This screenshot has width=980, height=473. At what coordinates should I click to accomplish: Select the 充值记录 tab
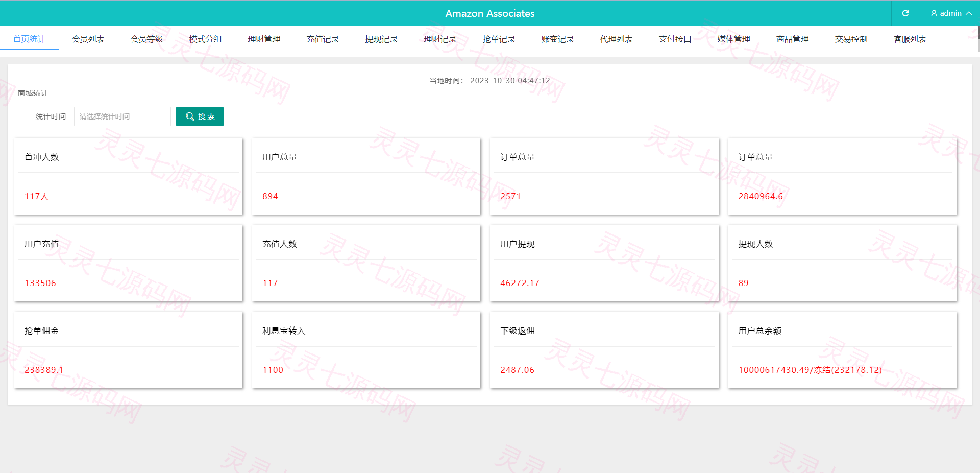(323, 39)
